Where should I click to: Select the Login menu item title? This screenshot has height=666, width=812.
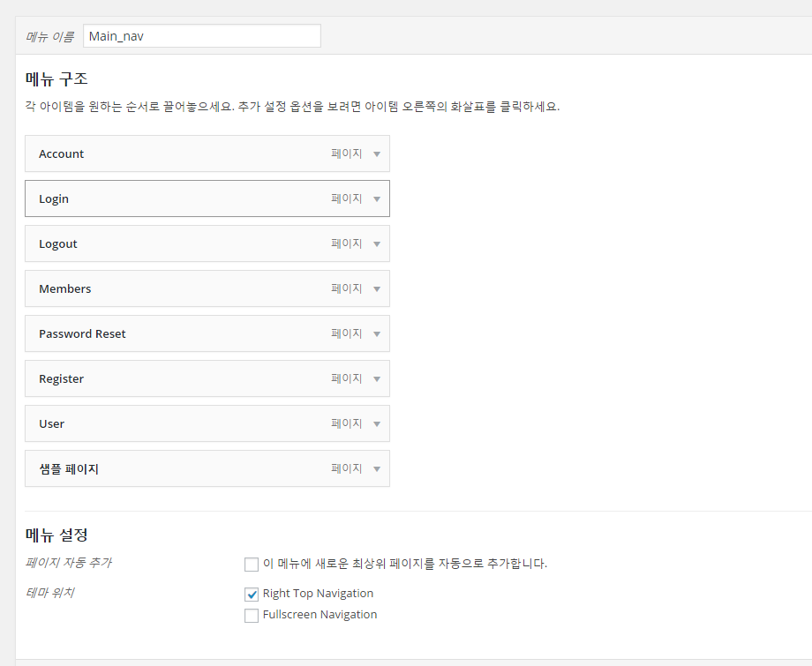(54, 199)
